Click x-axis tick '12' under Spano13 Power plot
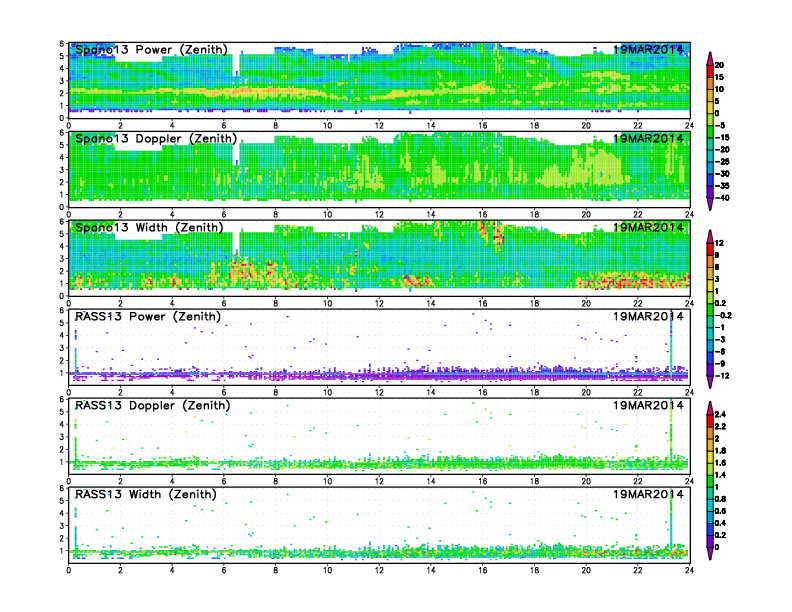This screenshot has height=612, width=792. coord(379,126)
